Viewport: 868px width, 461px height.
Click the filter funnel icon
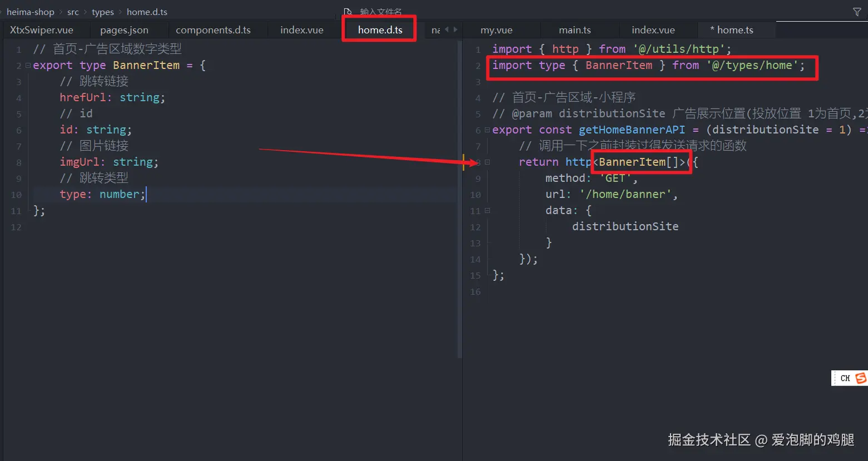(x=857, y=12)
